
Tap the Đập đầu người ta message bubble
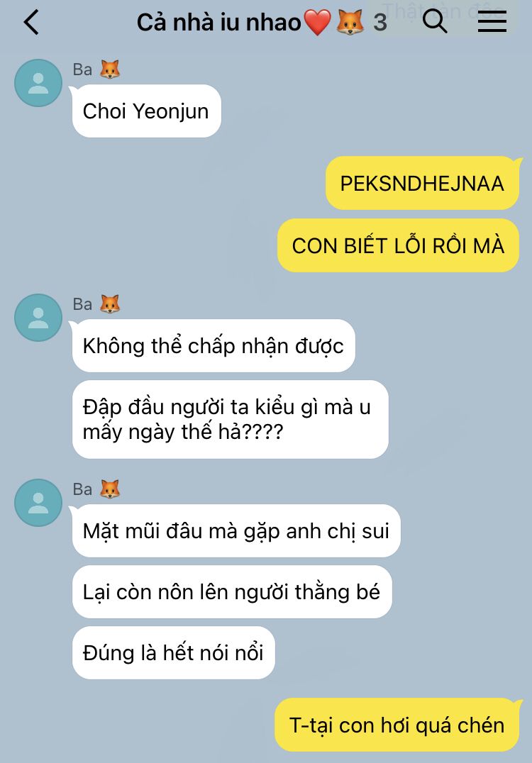click(x=231, y=419)
